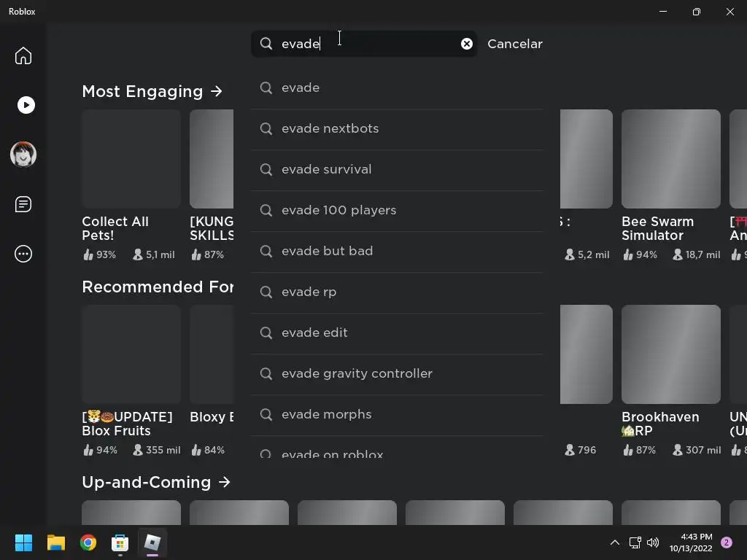Open the More options ellipsis icon

pos(23,254)
